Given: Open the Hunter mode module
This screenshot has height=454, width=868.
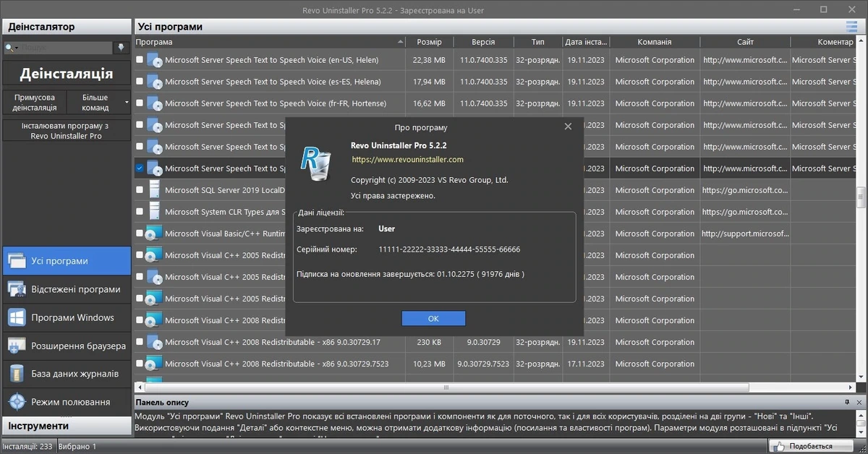Looking at the screenshot, I should pos(67,401).
